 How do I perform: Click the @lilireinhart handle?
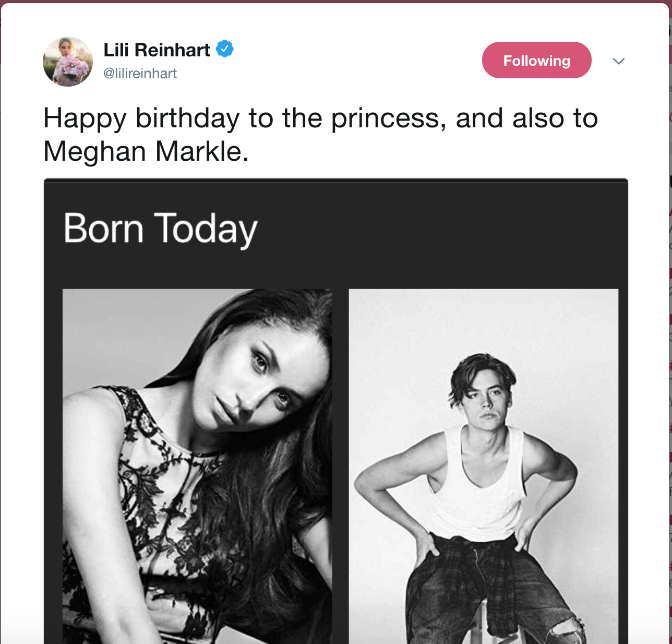pos(140,74)
